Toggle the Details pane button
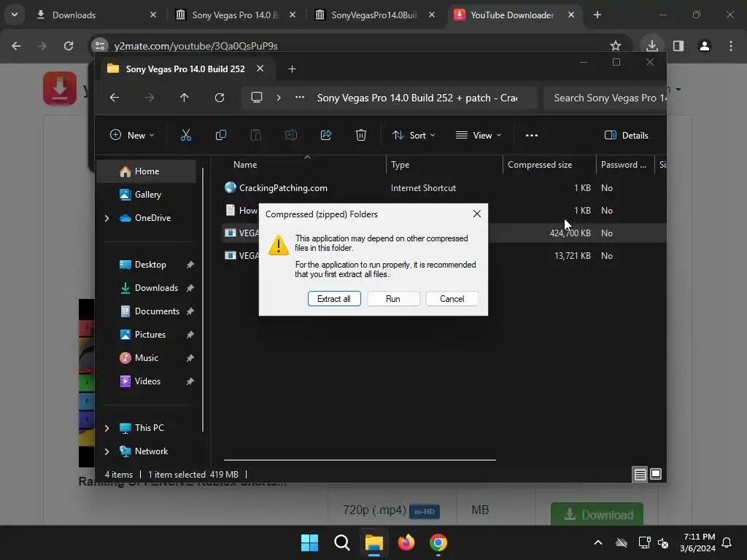 626,135
